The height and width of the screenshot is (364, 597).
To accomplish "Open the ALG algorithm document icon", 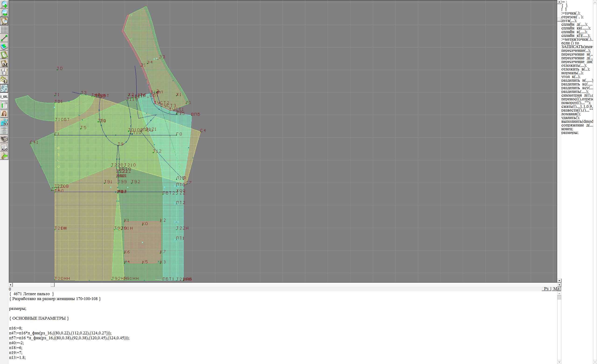I will pos(4,147).
